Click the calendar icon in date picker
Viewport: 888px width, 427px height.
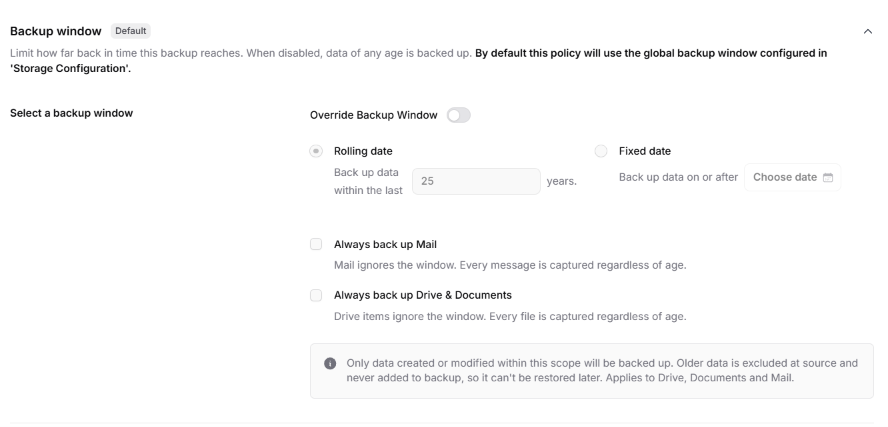coord(827,177)
